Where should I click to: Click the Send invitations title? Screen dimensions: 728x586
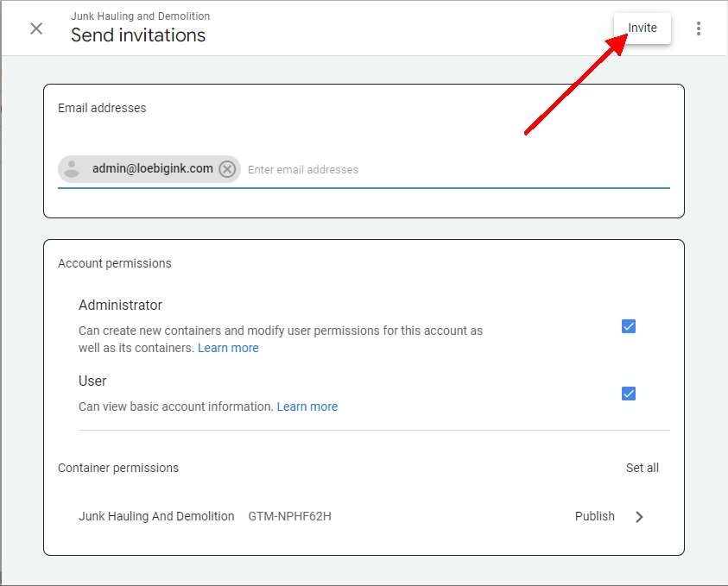click(138, 35)
